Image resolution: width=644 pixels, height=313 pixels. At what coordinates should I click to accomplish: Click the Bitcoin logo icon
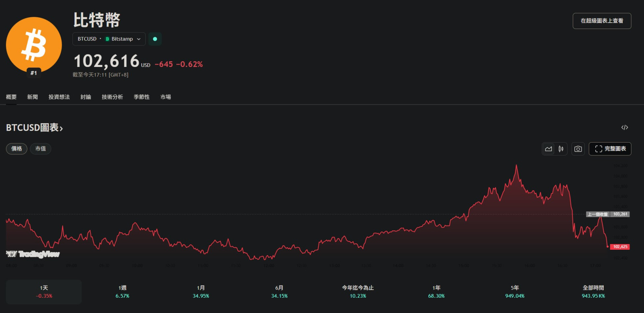tap(34, 44)
